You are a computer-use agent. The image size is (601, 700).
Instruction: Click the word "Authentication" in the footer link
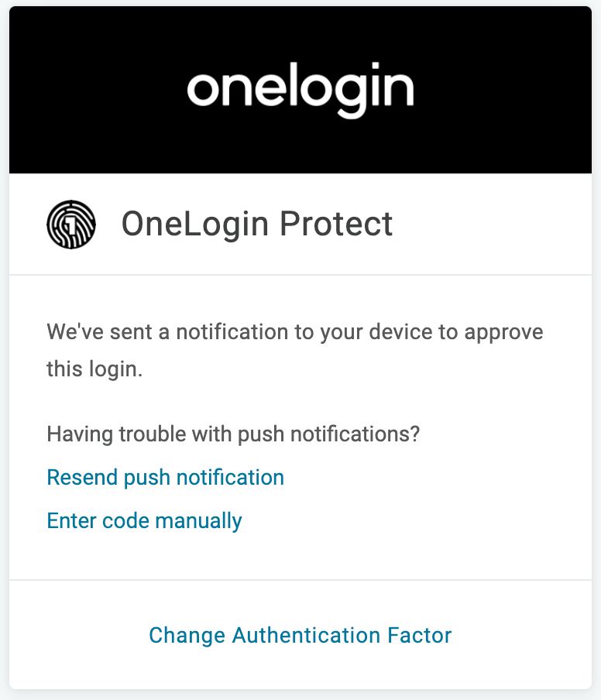click(x=306, y=635)
